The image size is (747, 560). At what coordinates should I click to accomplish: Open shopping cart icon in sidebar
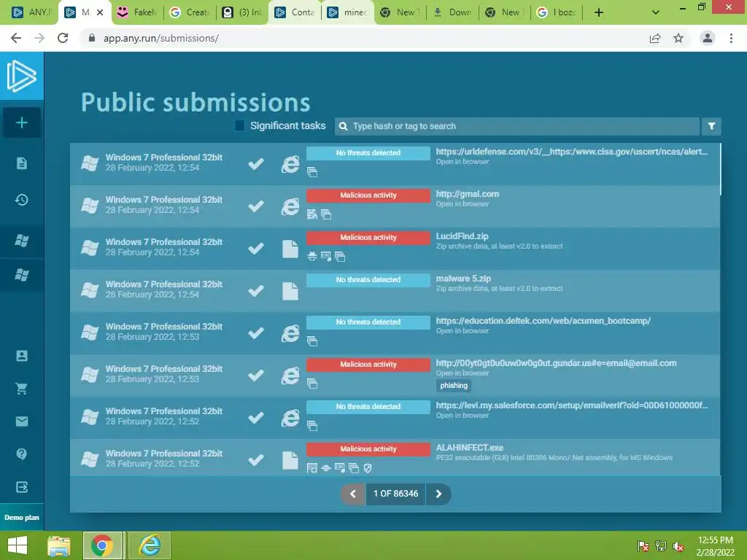click(x=21, y=389)
